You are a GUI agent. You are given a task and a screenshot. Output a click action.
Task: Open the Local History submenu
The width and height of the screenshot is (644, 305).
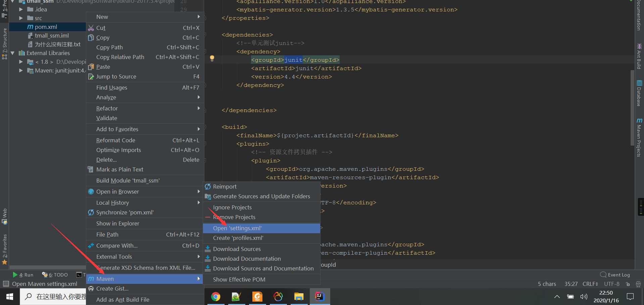145,203
